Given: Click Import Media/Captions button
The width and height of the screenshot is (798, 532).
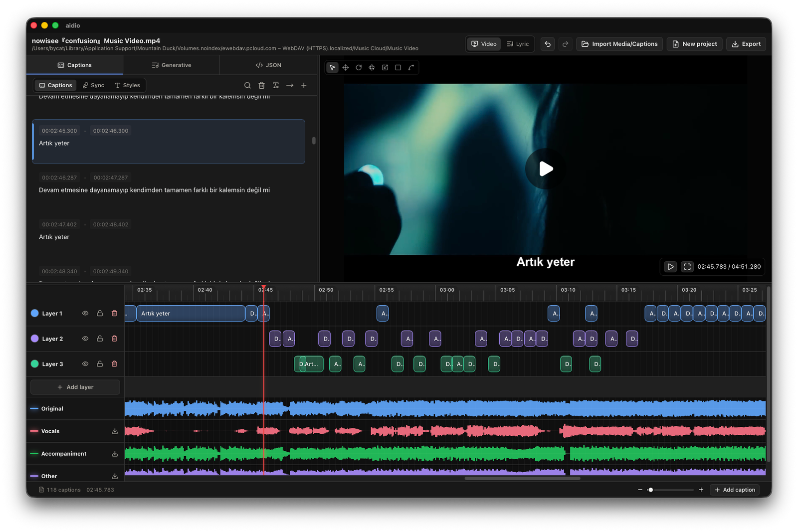Looking at the screenshot, I should click(x=619, y=44).
